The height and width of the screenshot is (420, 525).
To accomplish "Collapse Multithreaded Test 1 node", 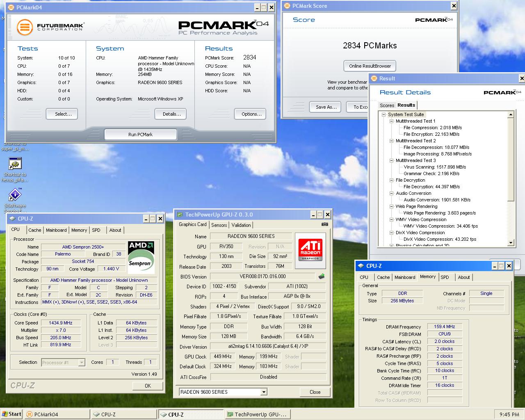I will [392, 121].
